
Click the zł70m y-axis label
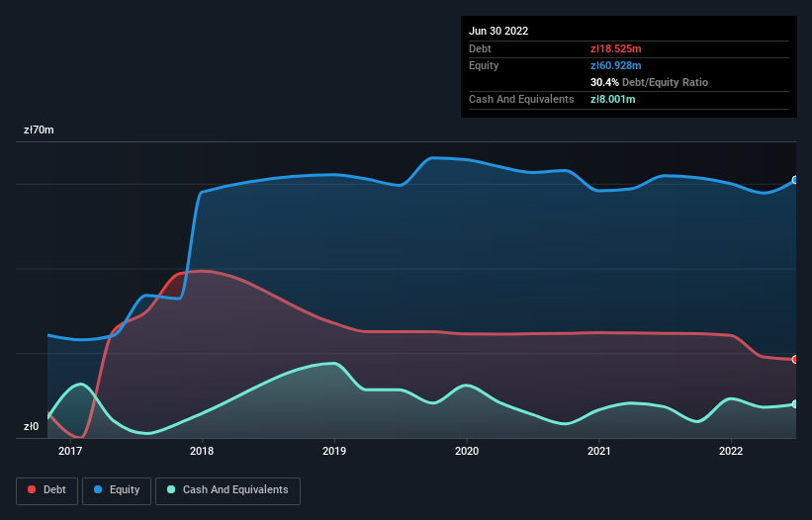pyautogui.click(x=39, y=130)
